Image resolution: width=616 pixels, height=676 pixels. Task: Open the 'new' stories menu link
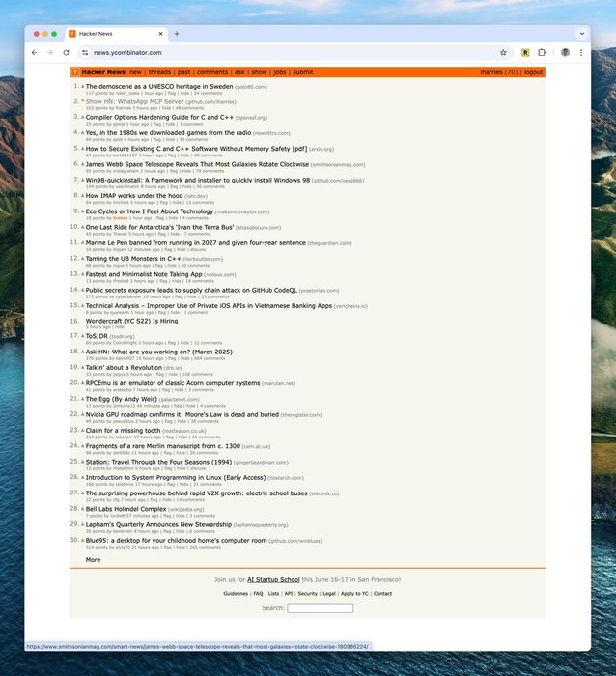[135, 72]
